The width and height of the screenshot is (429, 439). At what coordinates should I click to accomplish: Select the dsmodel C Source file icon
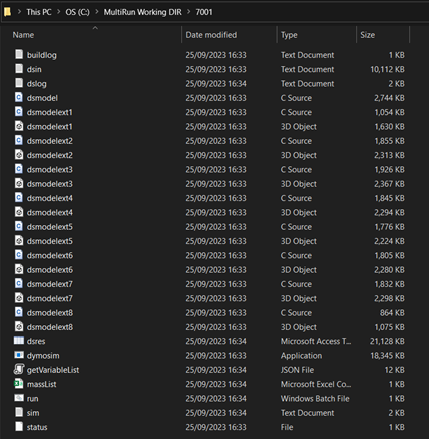tap(19, 97)
